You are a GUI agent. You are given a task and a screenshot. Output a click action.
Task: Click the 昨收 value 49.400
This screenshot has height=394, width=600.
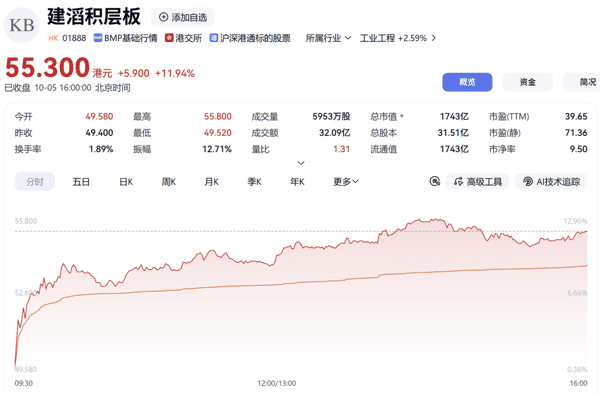coord(99,133)
